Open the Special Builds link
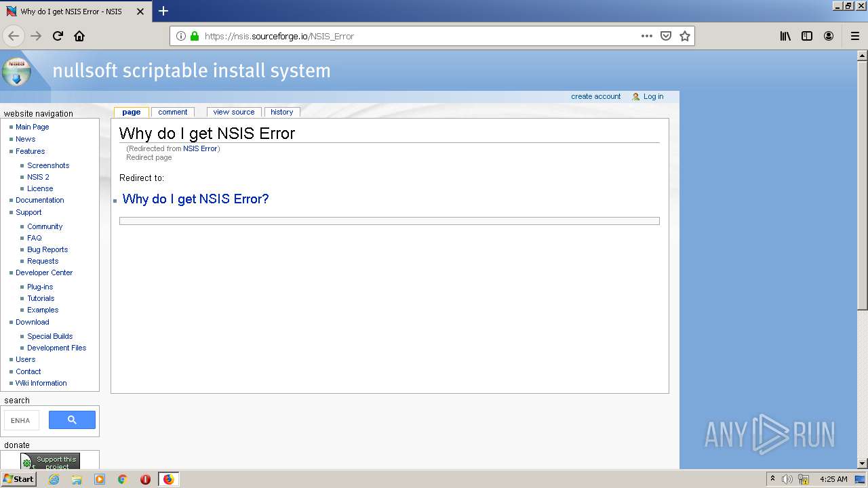Image resolution: width=868 pixels, height=488 pixels. pyautogui.click(x=50, y=336)
